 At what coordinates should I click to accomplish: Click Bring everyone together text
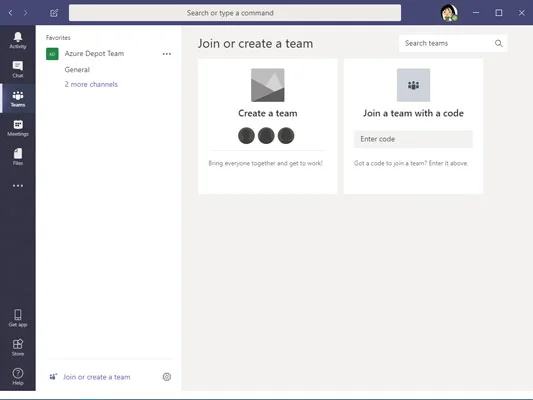(x=265, y=163)
